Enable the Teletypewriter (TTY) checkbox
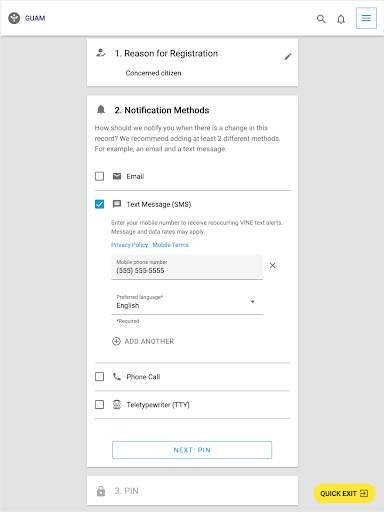 click(x=99, y=405)
